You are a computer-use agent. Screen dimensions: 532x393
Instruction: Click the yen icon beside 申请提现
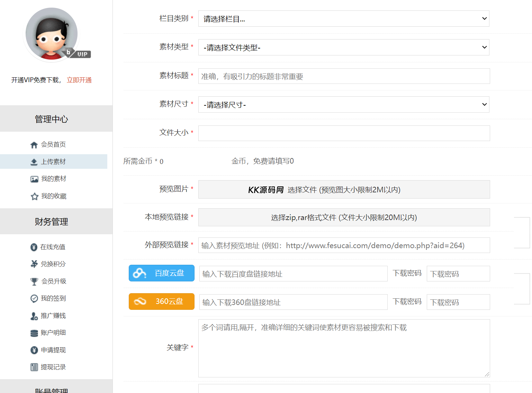click(x=34, y=350)
